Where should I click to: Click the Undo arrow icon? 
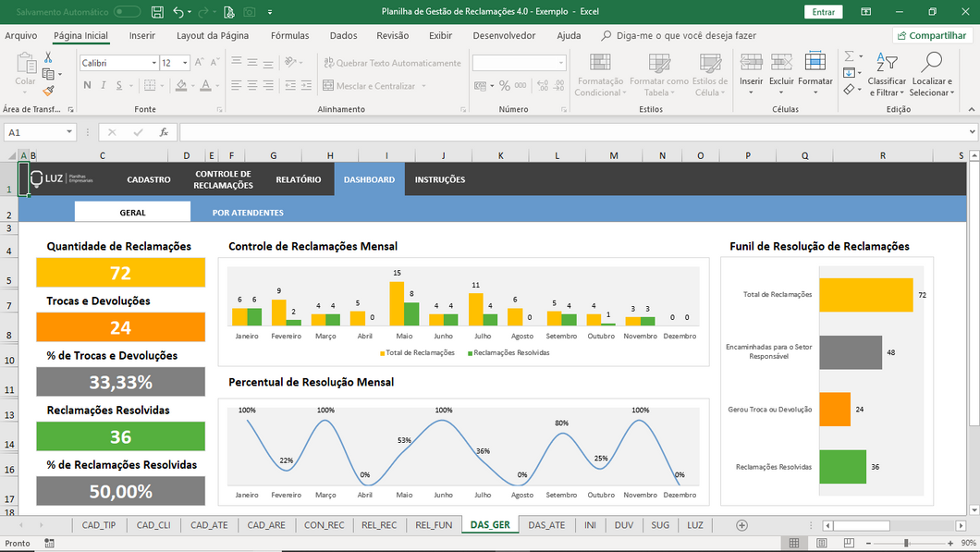click(x=178, y=12)
